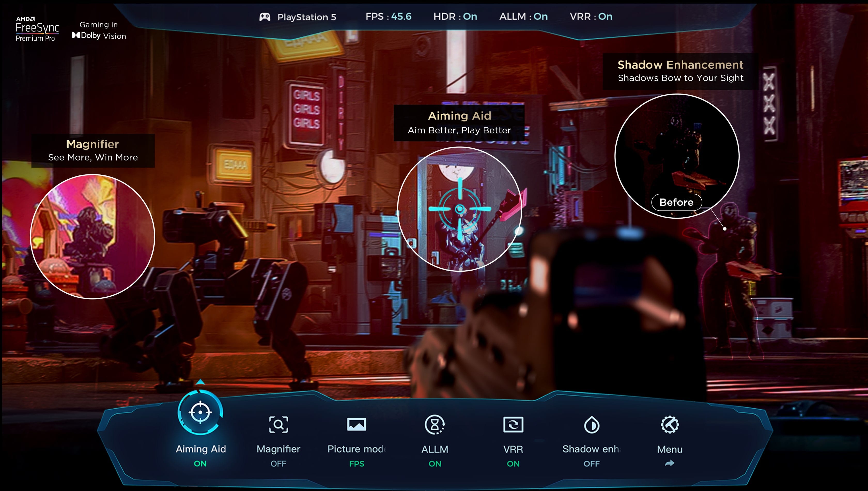Viewport: 868px width, 491px height.
Task: Select the VRR menu entry
Action: (x=513, y=449)
